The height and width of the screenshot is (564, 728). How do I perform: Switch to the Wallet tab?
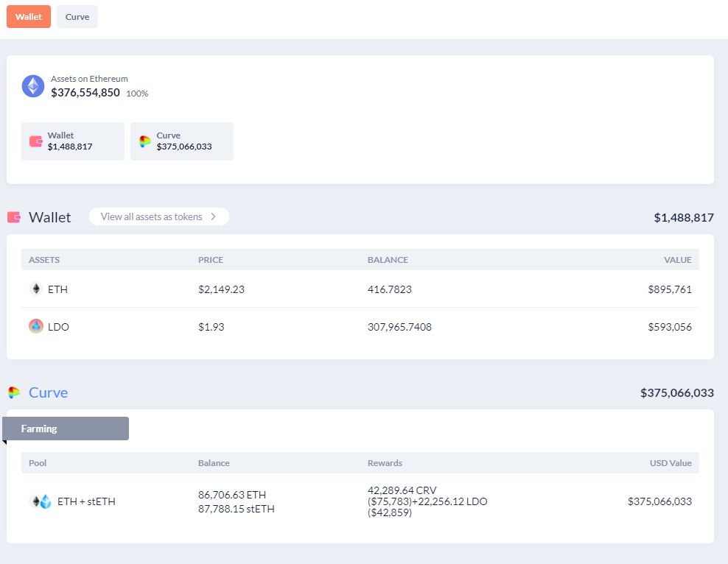[x=29, y=17]
